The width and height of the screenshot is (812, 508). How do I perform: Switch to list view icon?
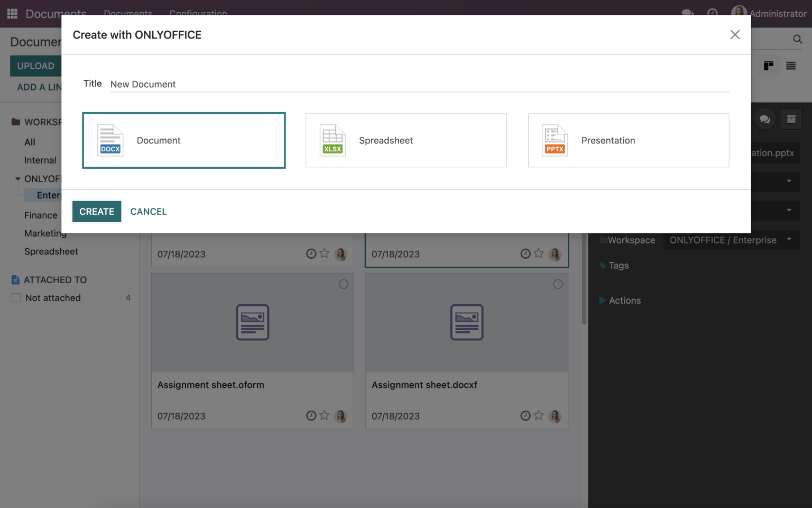coord(791,66)
